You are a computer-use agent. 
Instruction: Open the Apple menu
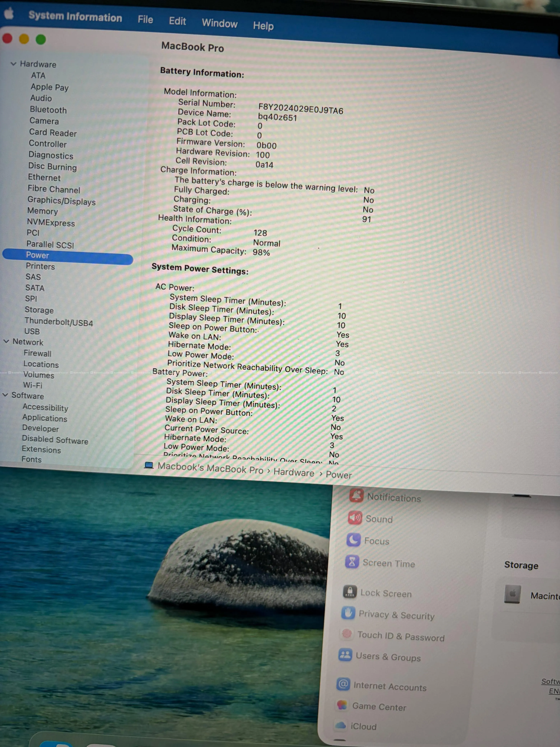point(9,13)
